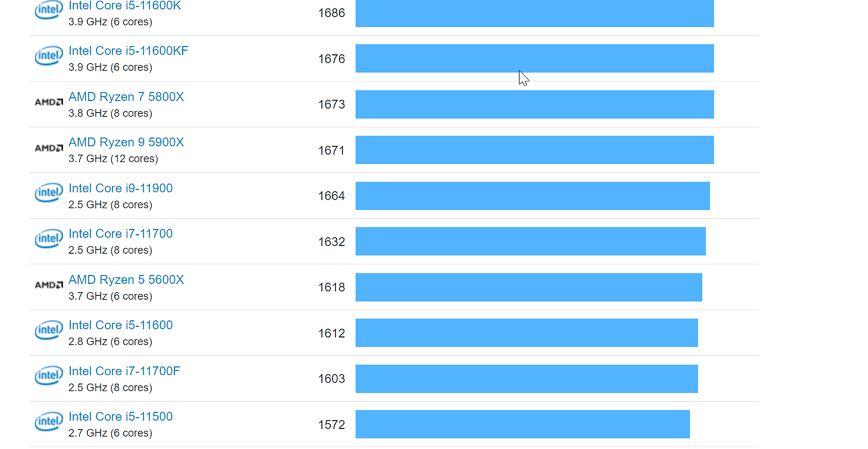Viewport: 868px width, 449px height.
Task: Click Intel logo beside Core i5-11600
Action: tap(48, 330)
